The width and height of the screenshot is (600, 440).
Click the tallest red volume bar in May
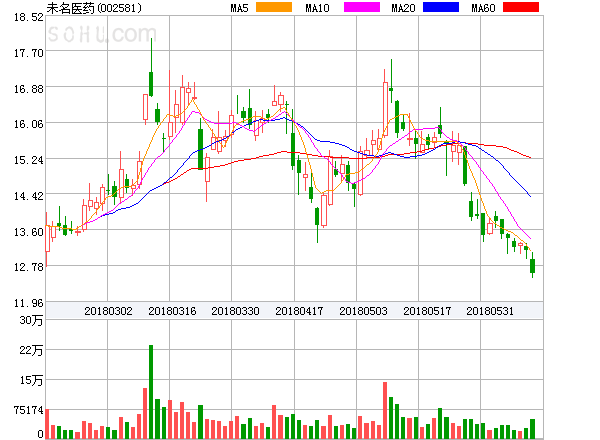pyautogui.click(x=385, y=410)
